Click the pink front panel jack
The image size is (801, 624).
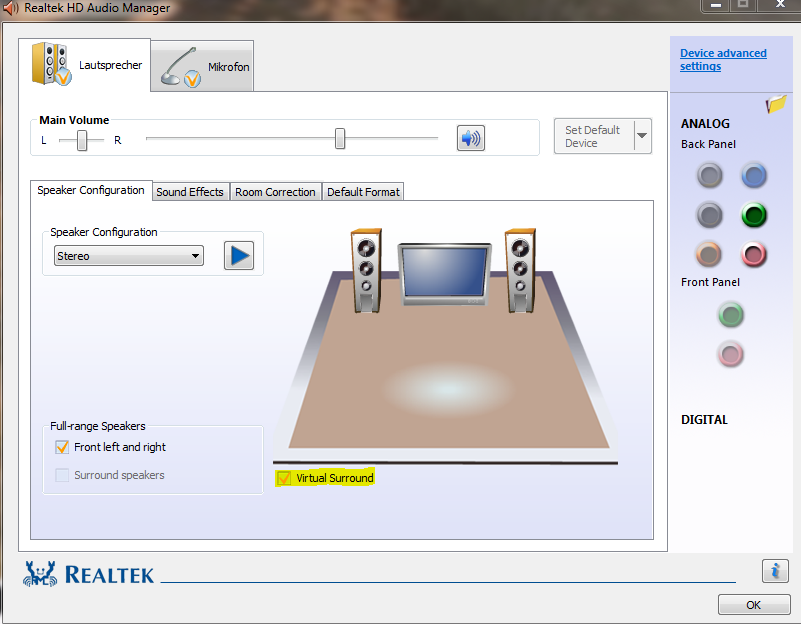[731, 354]
